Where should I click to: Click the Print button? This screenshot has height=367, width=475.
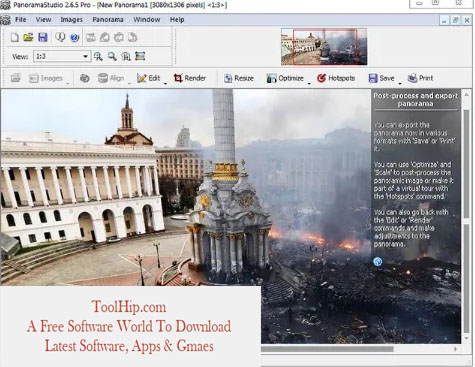point(421,78)
